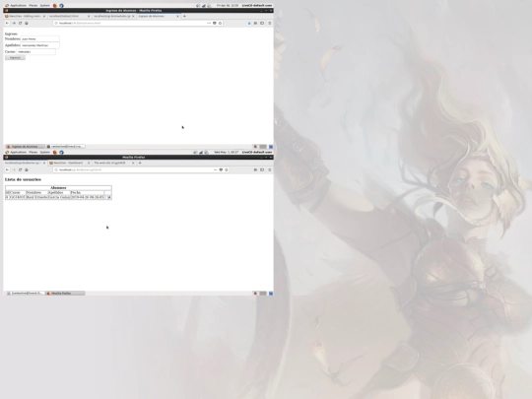Click the Ingresar submit button
The height and width of the screenshot is (399, 532).
coord(15,58)
